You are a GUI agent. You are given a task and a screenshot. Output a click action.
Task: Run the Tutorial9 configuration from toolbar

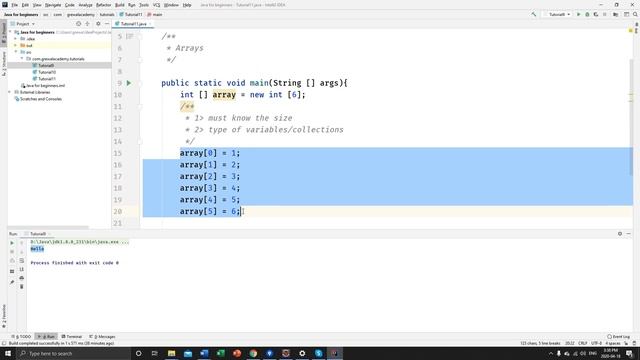[x=578, y=14]
